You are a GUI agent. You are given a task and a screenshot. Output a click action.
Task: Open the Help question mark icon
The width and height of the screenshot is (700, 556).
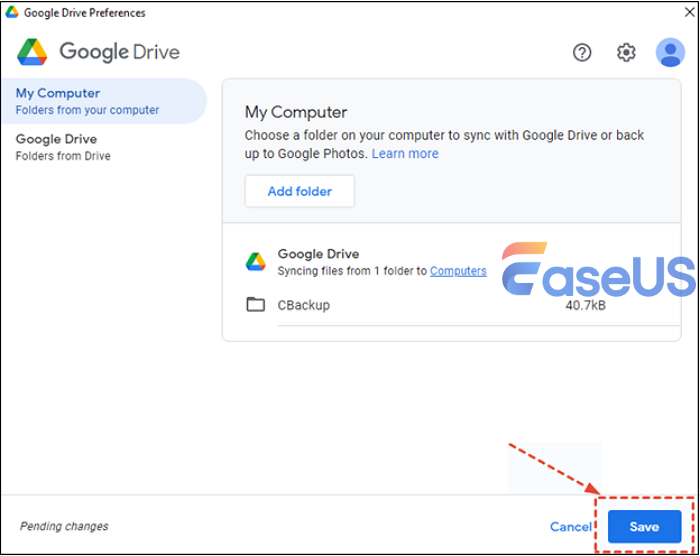coord(582,53)
